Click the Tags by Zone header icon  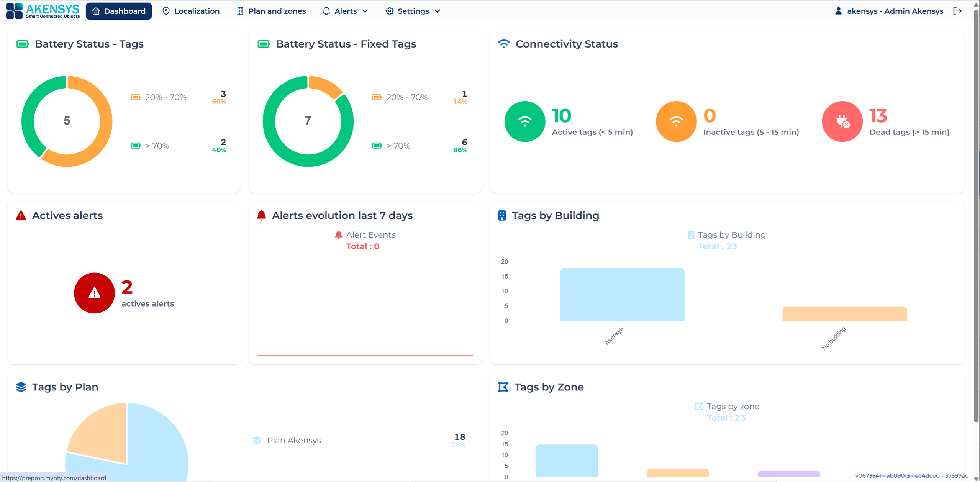[503, 387]
